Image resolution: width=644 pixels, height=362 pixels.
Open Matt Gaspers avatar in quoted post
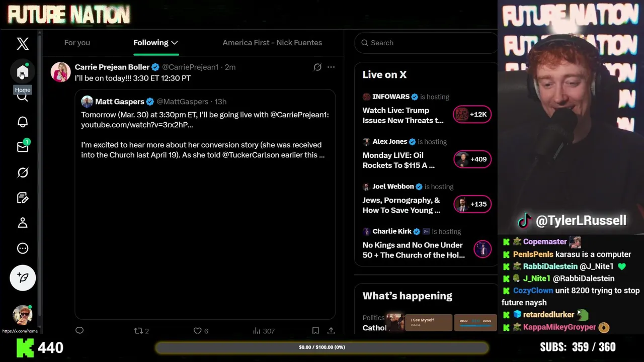[x=87, y=102]
